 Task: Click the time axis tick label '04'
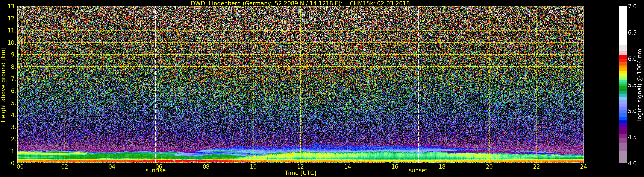click(112, 167)
